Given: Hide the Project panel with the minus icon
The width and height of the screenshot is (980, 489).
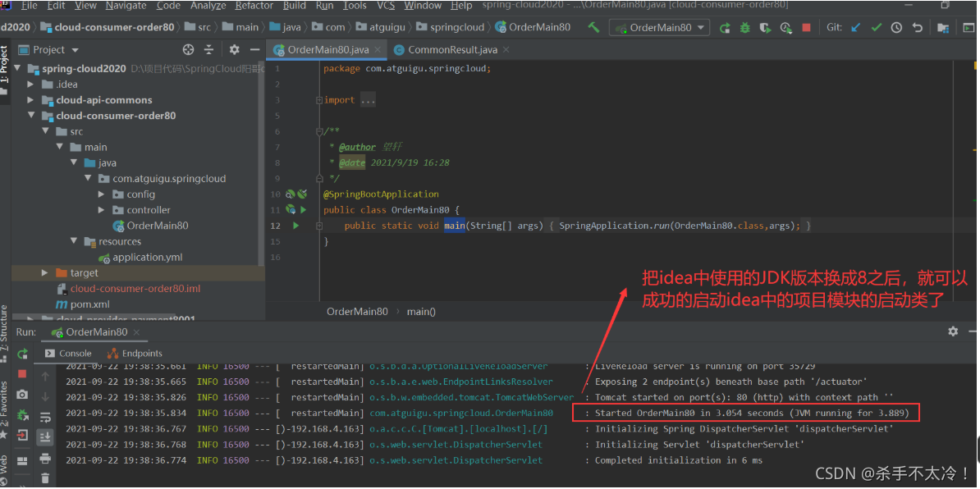Looking at the screenshot, I should [254, 49].
